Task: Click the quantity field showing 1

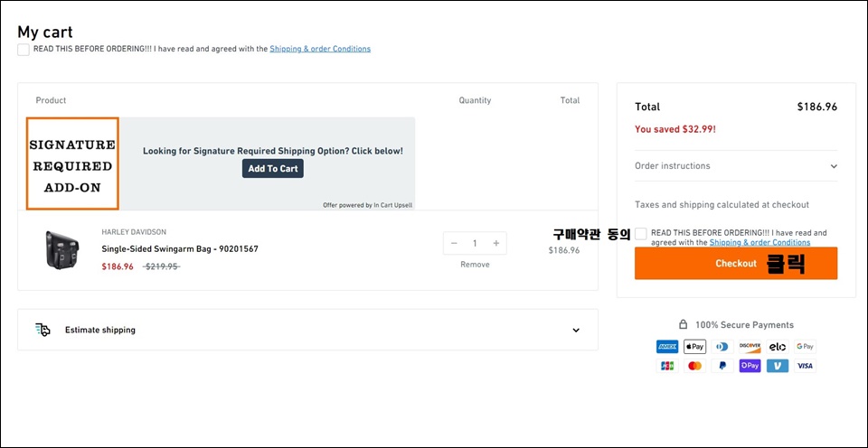Action: [x=475, y=243]
